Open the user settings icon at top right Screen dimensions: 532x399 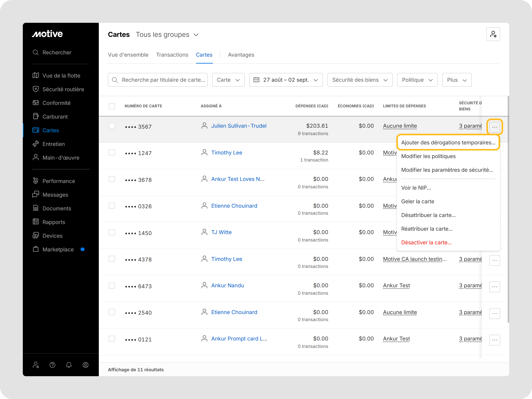[493, 34]
